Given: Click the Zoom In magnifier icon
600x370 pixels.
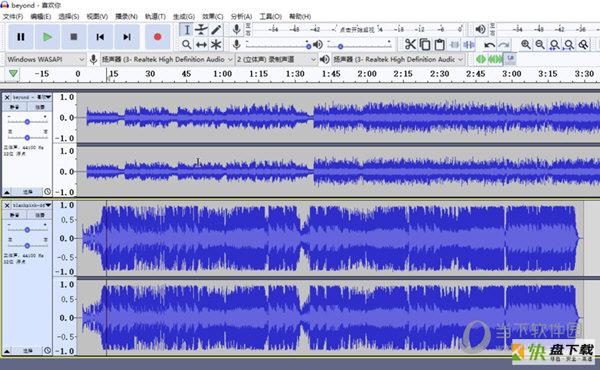Looking at the screenshot, I should click(526, 44).
